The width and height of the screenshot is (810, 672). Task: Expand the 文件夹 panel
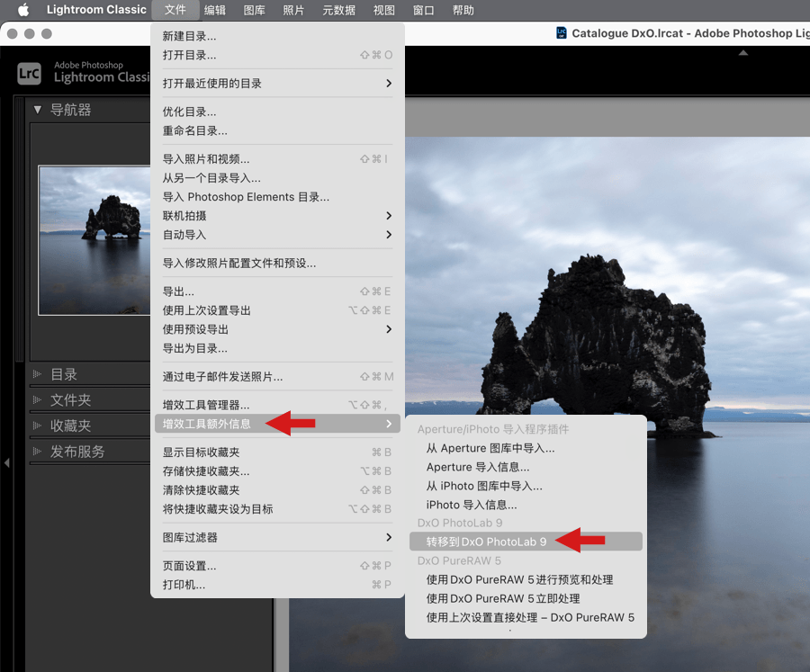[37, 399]
